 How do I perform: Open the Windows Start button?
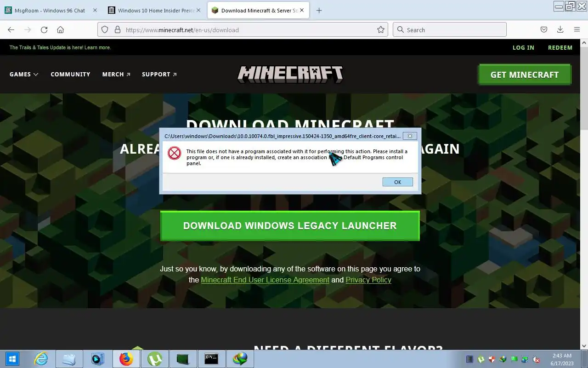coord(12,359)
